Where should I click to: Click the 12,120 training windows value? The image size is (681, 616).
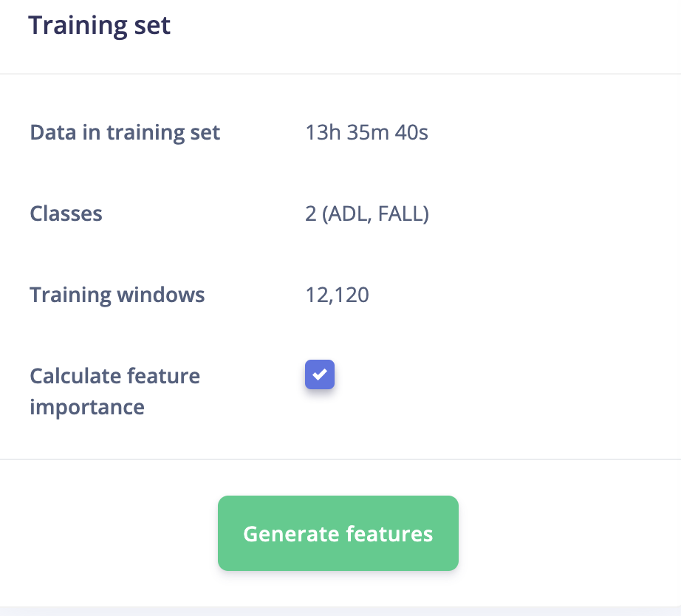click(337, 295)
